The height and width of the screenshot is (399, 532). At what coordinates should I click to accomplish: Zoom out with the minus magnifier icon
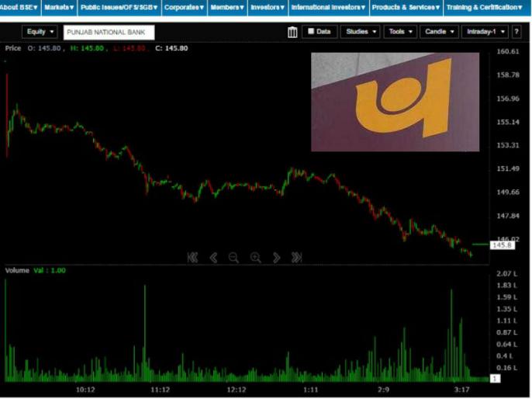233,258
